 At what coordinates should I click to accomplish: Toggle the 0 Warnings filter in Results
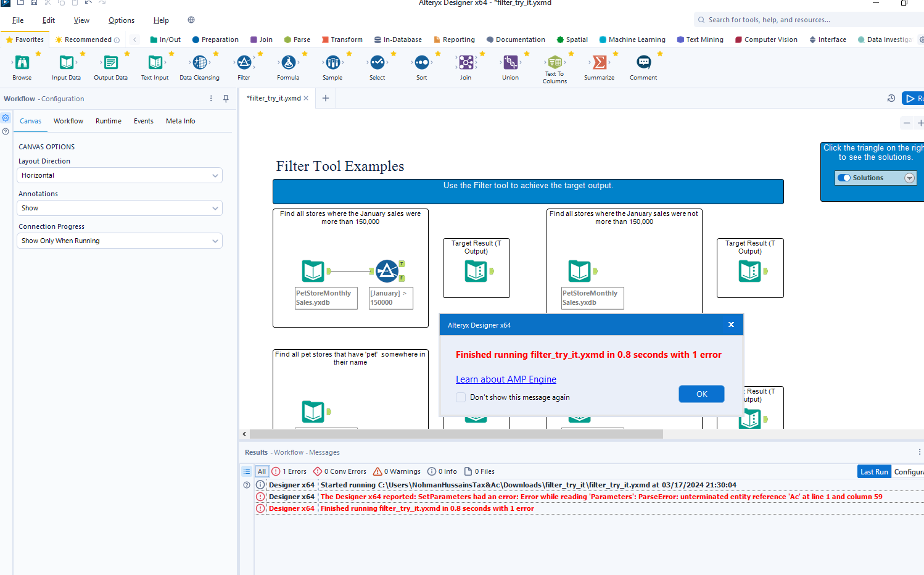coord(397,471)
